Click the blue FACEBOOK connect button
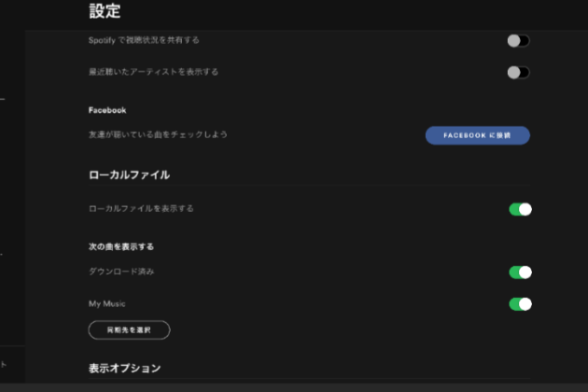The width and height of the screenshot is (588, 392). 477,135
